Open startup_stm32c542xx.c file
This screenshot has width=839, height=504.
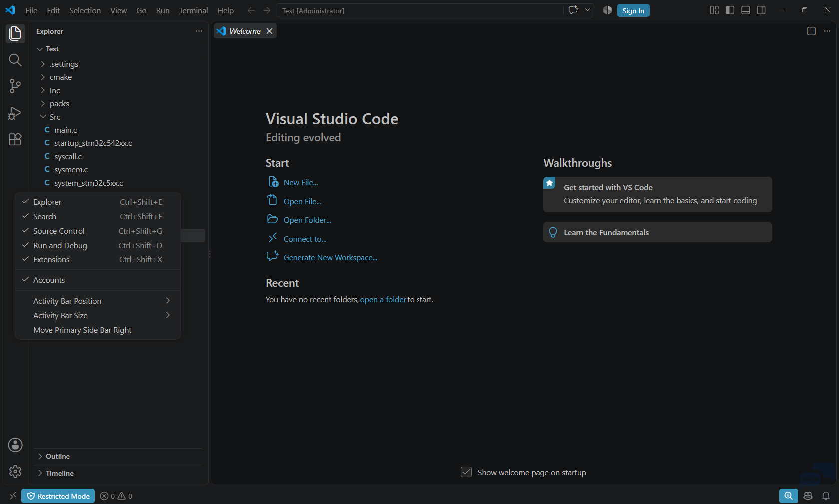coord(93,143)
